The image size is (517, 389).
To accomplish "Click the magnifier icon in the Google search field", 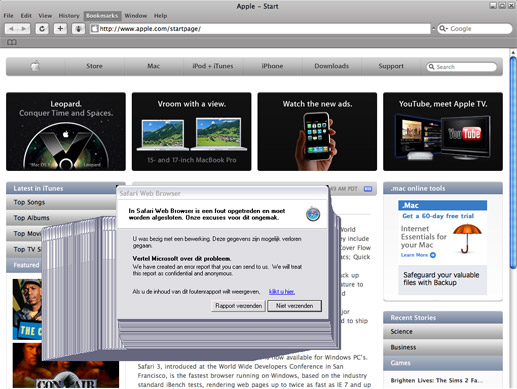I will click(x=443, y=29).
